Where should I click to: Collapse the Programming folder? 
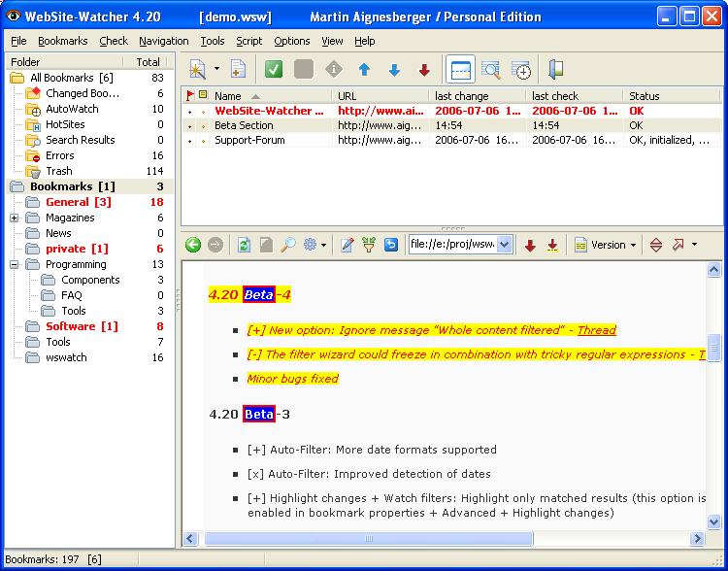click(x=14, y=264)
